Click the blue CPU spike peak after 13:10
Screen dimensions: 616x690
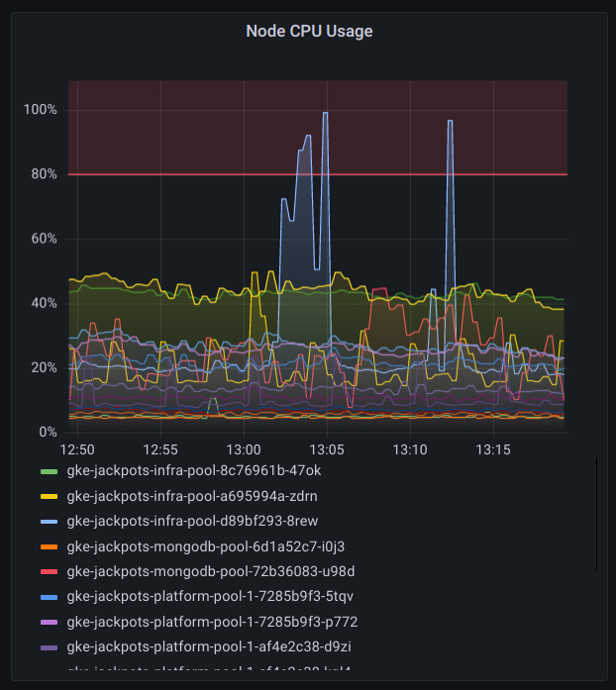(450, 121)
